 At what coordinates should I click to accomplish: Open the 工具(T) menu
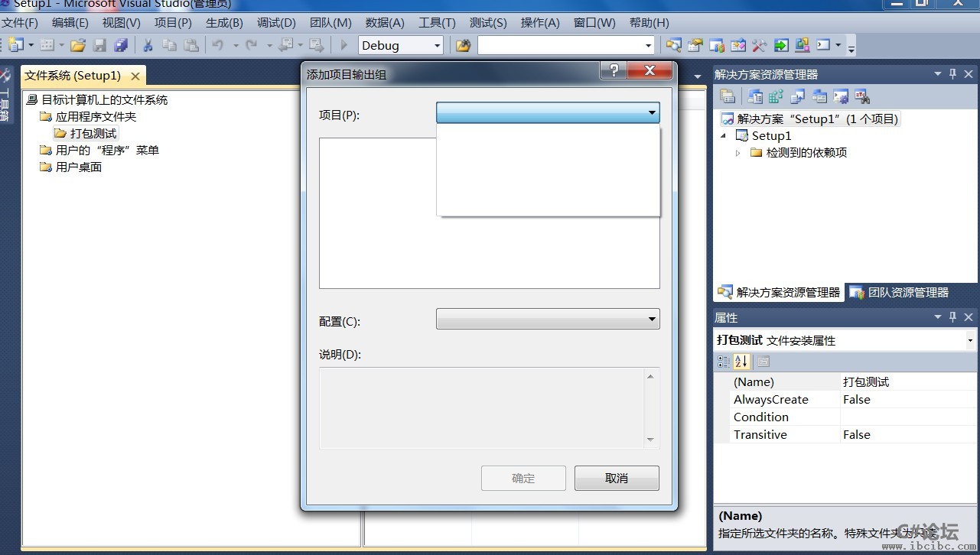437,22
